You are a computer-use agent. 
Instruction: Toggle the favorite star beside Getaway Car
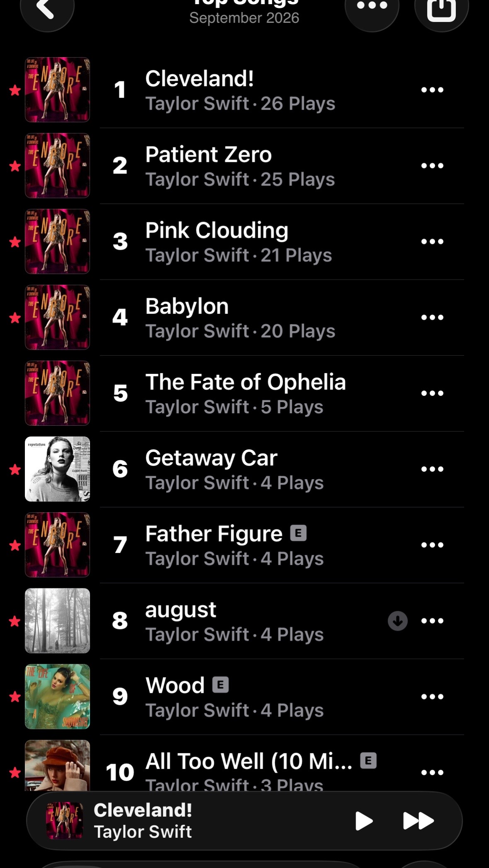(x=15, y=469)
